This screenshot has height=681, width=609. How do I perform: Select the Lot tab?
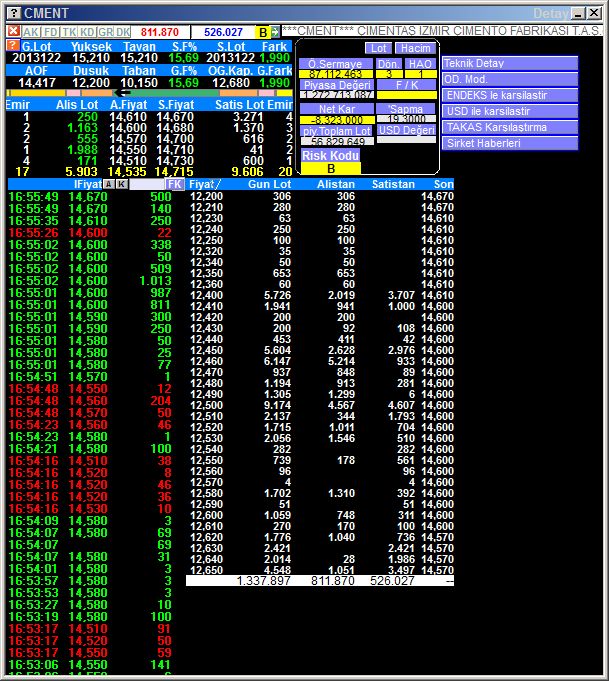[378, 48]
